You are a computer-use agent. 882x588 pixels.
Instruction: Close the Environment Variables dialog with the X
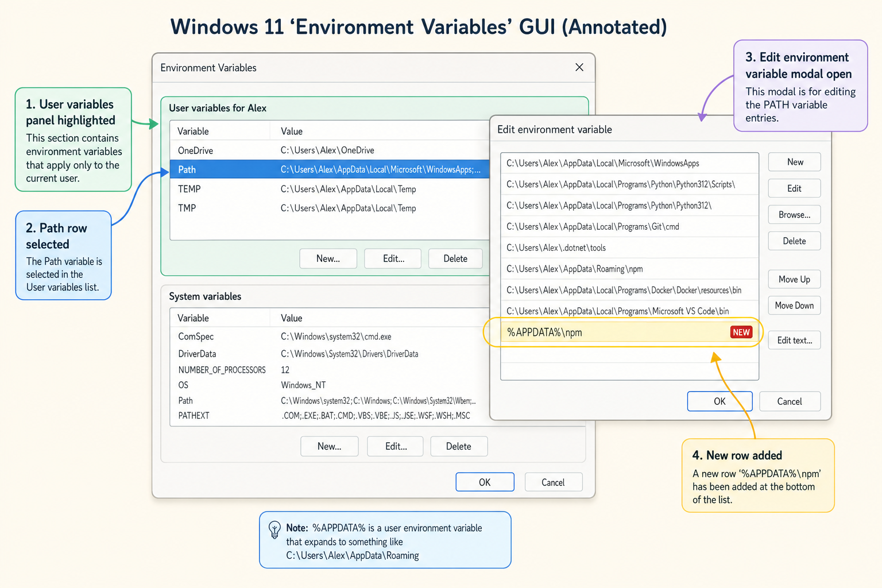(x=579, y=67)
